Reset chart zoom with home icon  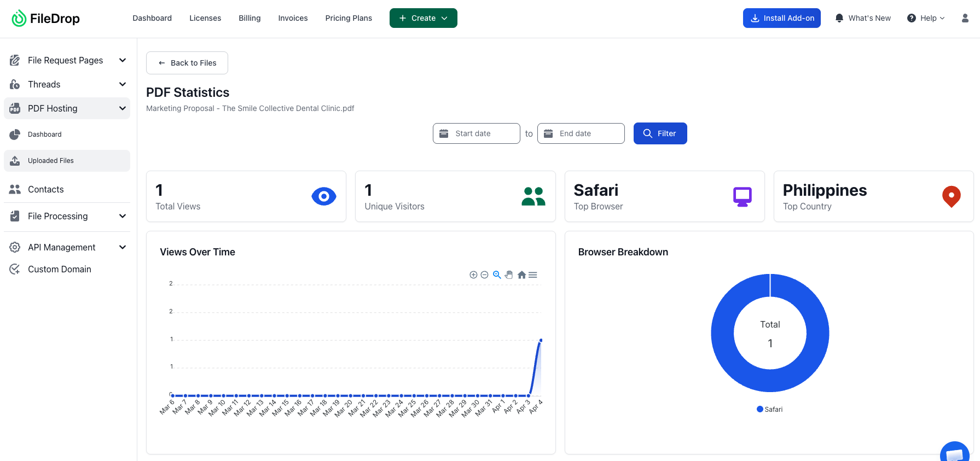click(521, 275)
